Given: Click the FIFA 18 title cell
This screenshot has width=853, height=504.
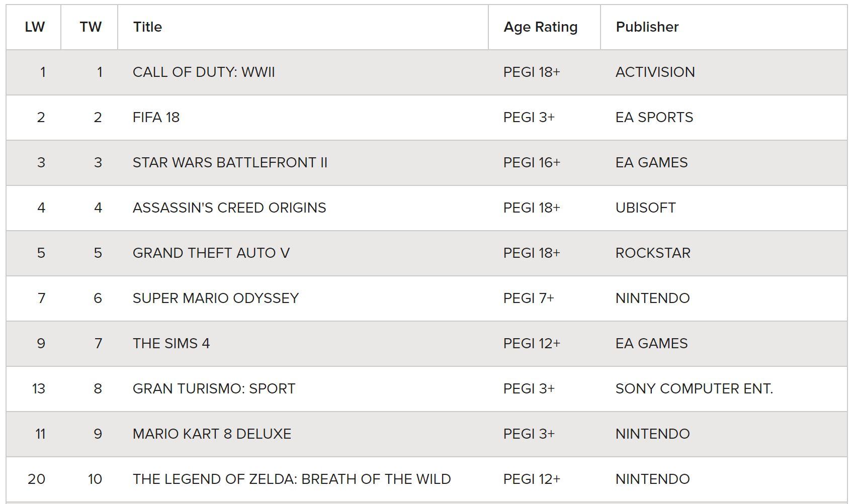Looking at the screenshot, I should (156, 118).
